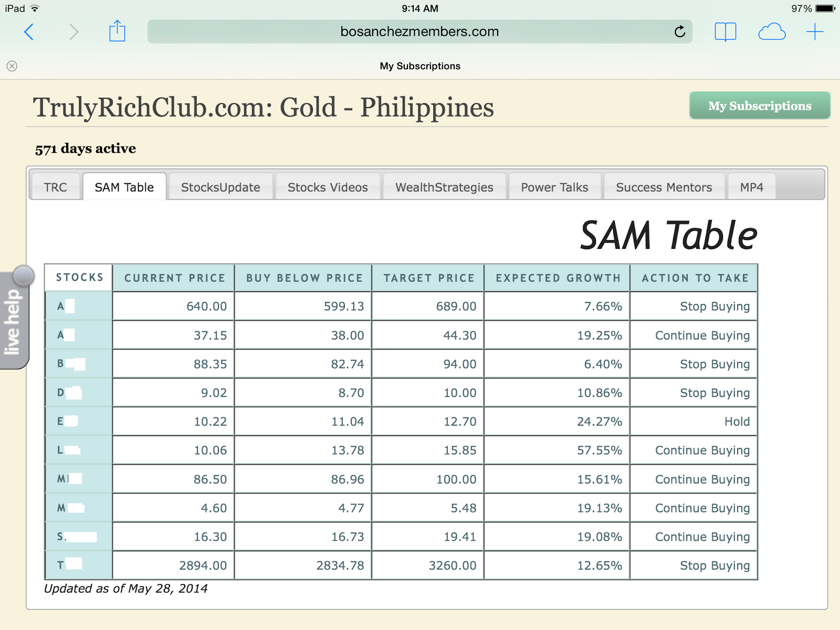Open the Power Talks tab

point(554,187)
